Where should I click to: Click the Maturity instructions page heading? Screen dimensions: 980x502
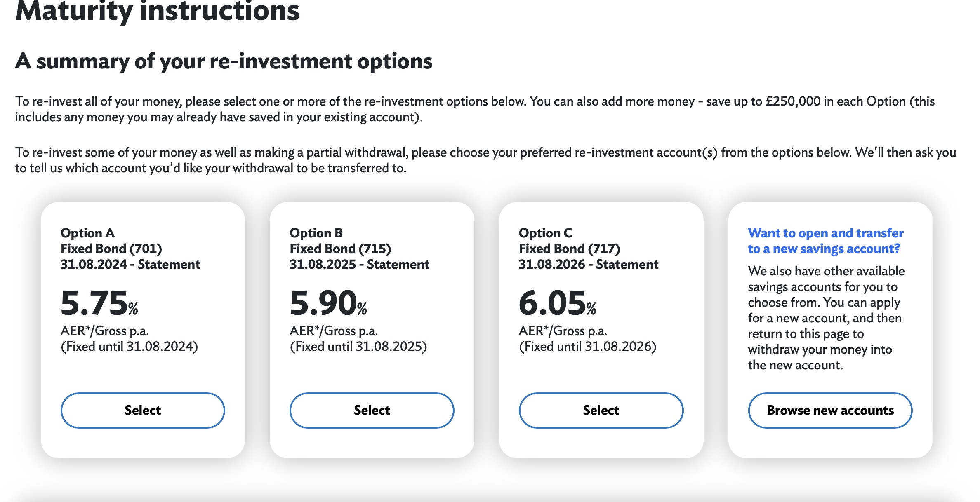[x=157, y=11]
